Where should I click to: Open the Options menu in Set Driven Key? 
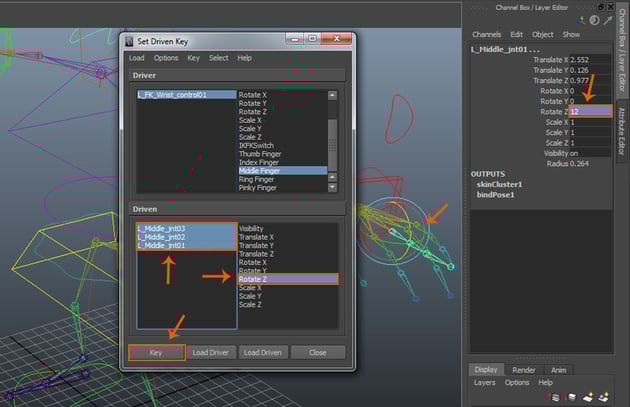(x=166, y=58)
